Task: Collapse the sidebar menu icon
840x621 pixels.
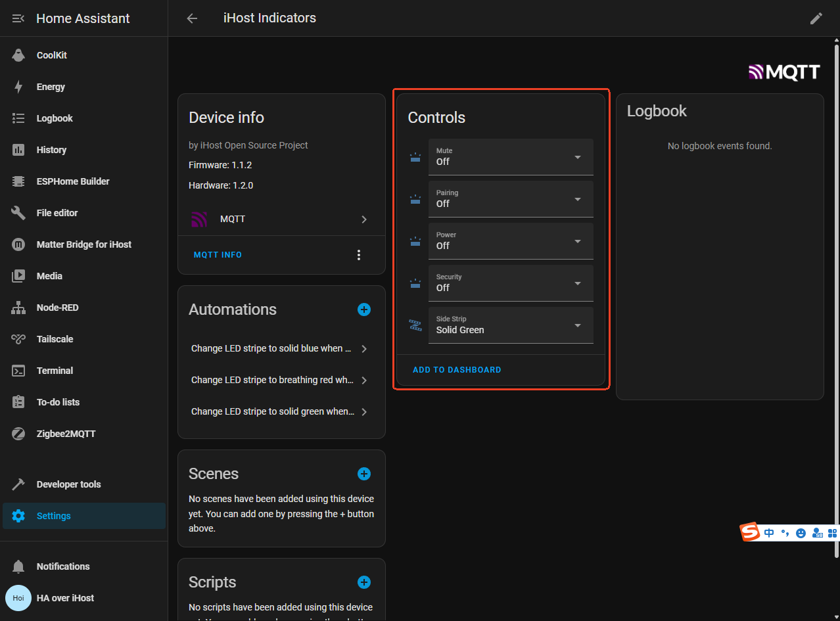Action: click(x=18, y=18)
